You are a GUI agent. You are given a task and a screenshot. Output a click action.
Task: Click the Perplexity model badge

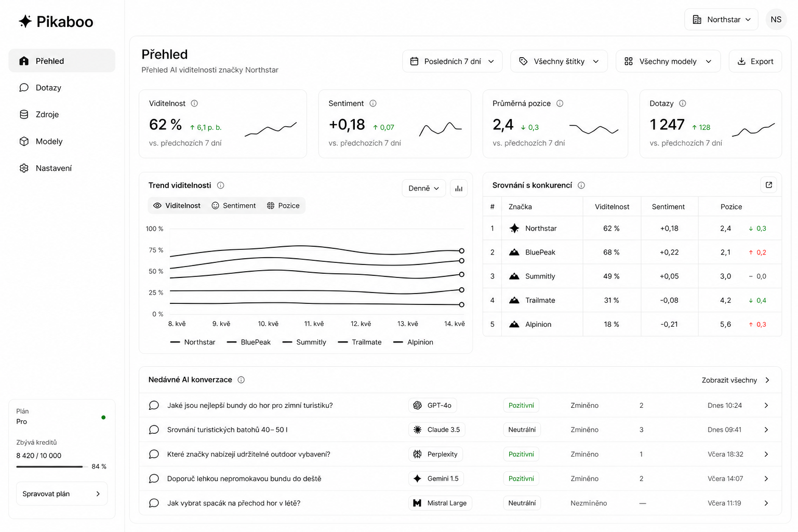coord(436,454)
